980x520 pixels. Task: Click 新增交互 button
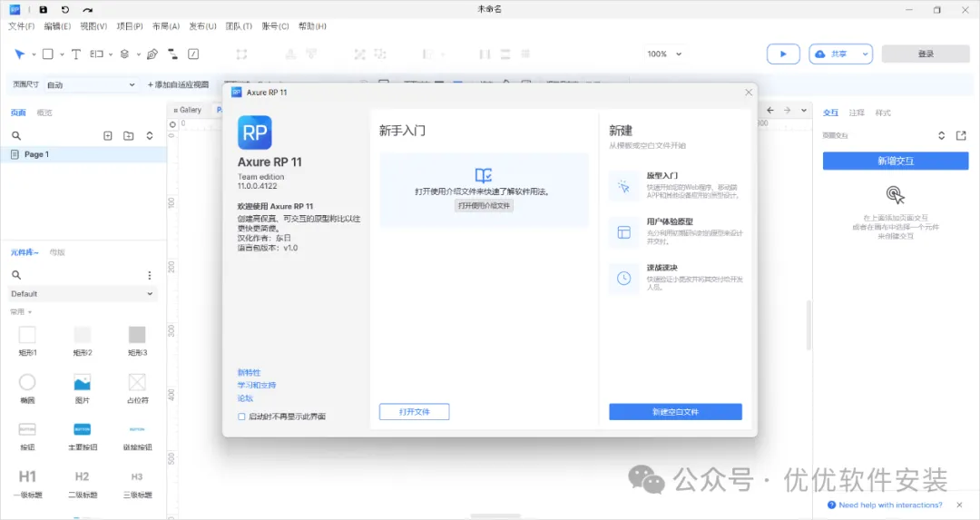click(x=896, y=162)
